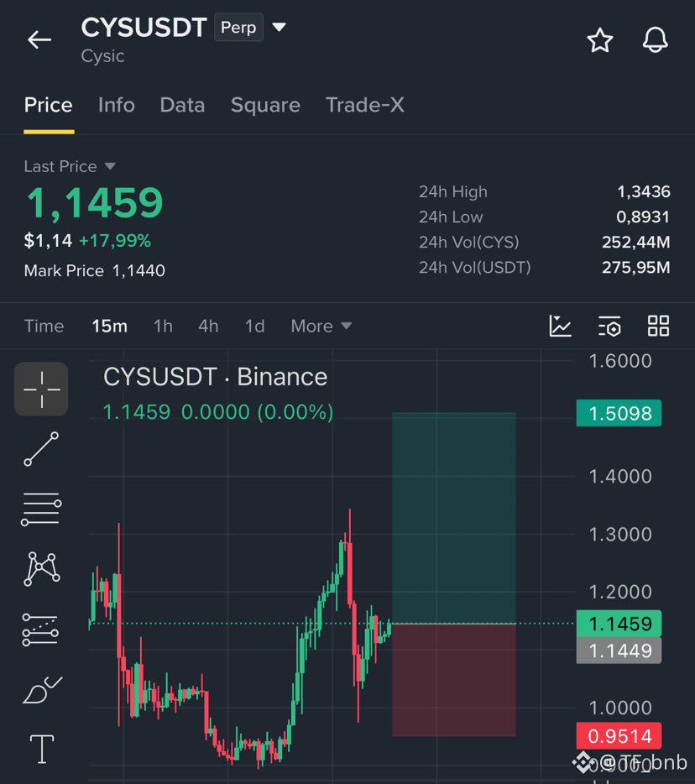Switch to the Info tab
Image resolution: width=695 pixels, height=784 pixels.
[x=117, y=105]
